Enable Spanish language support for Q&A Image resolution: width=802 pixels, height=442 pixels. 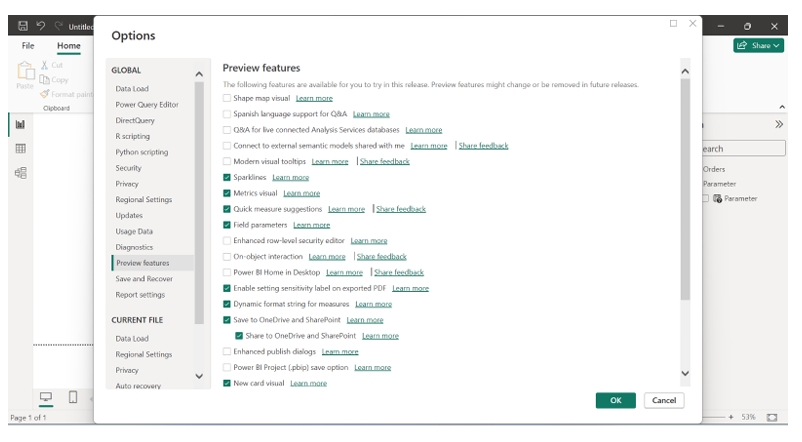point(227,114)
